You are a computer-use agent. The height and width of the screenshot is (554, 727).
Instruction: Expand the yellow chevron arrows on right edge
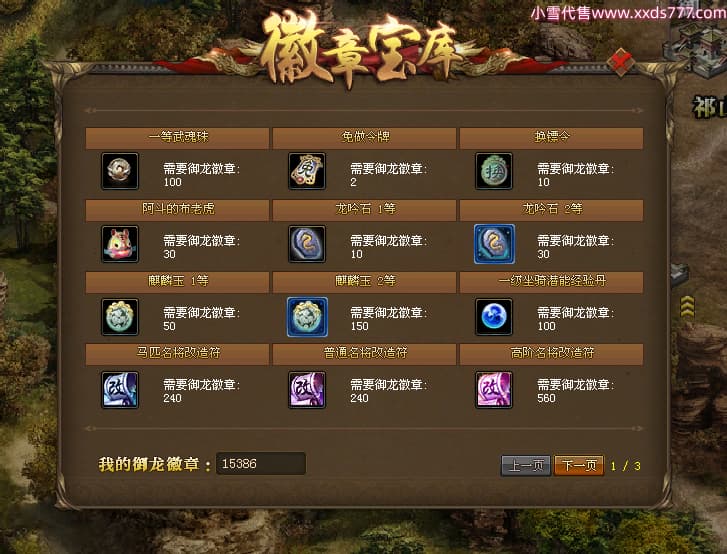[x=687, y=306]
